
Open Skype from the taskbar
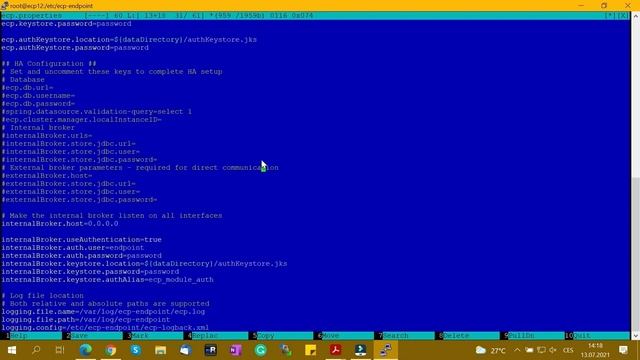pos(136,350)
